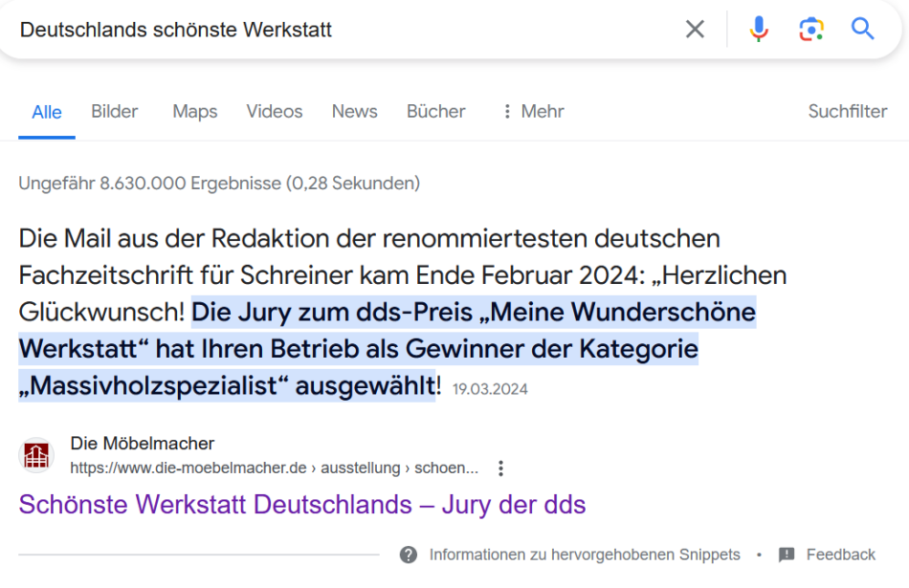This screenshot has width=909, height=588.
Task: Open the 'Schönste Werkstatt Deutschlands – Jury der dds' link
Action: [x=302, y=505]
